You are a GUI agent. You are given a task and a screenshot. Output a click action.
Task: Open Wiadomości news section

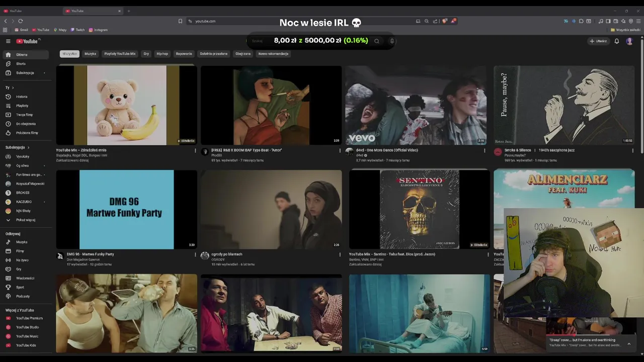26,278
